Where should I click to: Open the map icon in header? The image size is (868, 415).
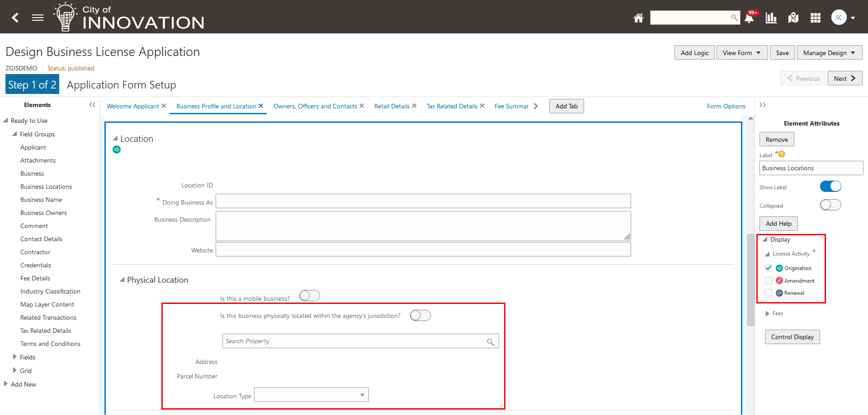793,18
